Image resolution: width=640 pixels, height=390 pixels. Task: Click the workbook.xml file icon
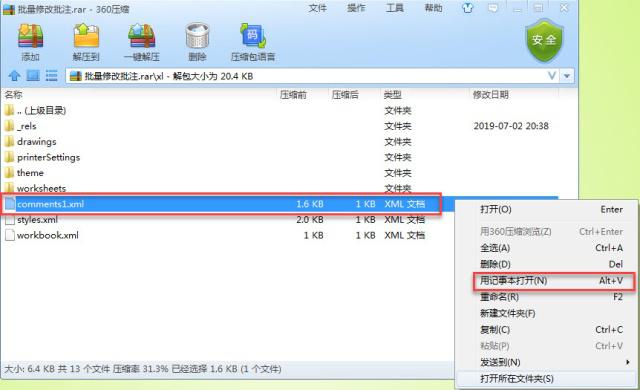(x=10, y=235)
